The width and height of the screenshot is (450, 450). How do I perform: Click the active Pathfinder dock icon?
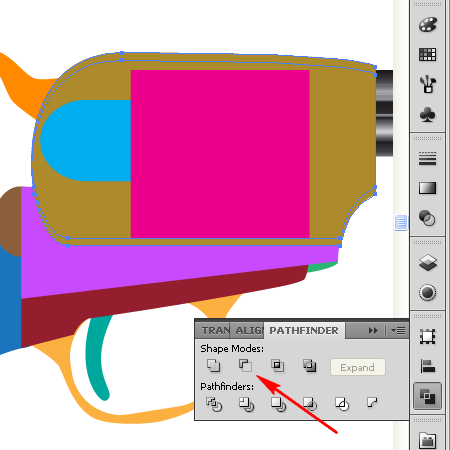[x=427, y=396]
